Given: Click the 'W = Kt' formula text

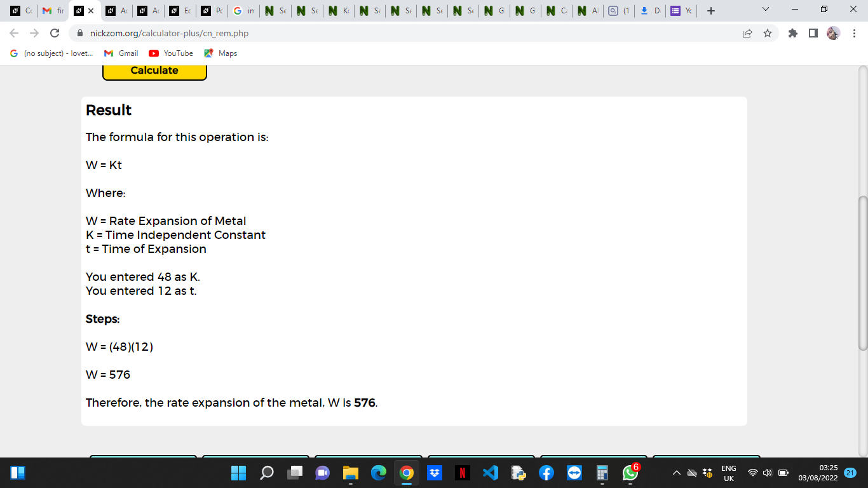Looking at the screenshot, I should click(104, 165).
